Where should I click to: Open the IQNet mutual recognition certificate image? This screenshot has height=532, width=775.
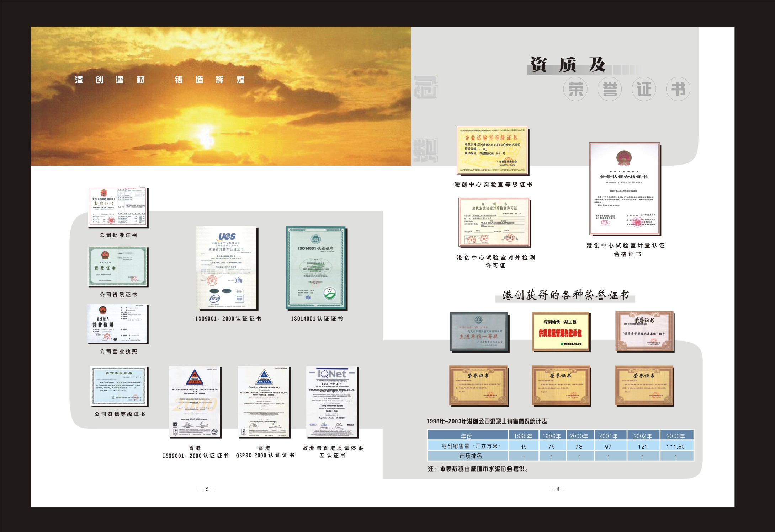tap(332, 402)
